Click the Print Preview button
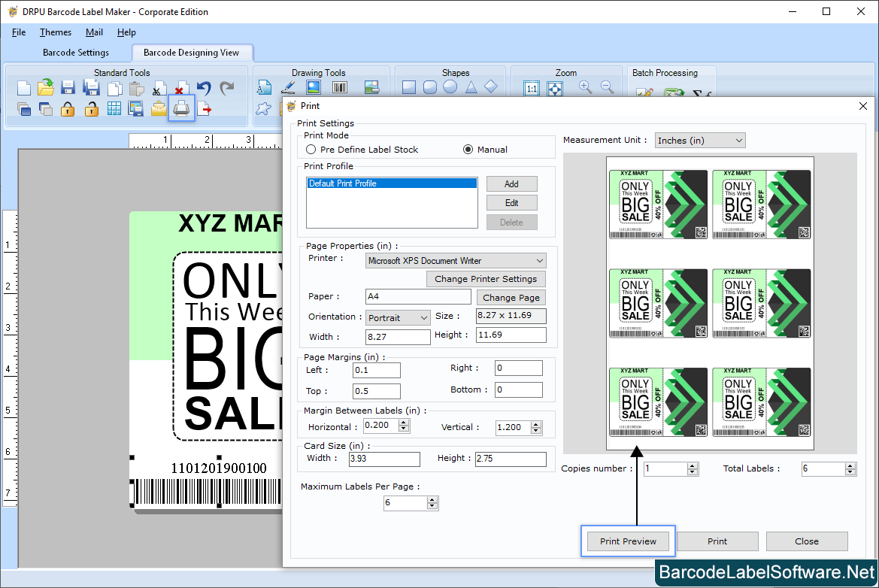 (628, 541)
